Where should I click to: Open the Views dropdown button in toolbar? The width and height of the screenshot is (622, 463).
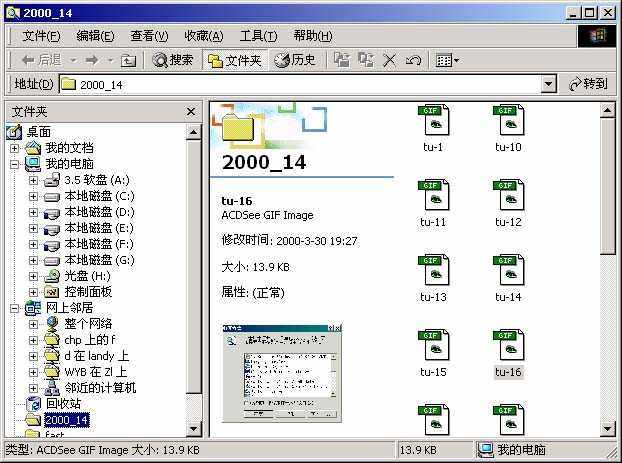tap(448, 61)
